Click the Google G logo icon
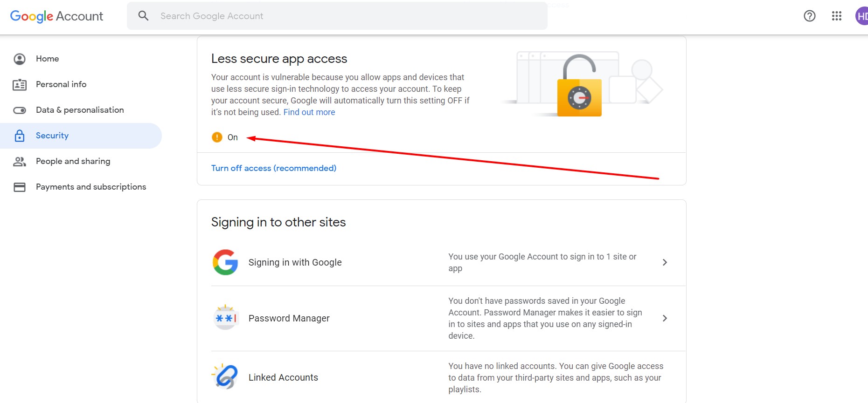The width and height of the screenshot is (868, 403). 225,262
